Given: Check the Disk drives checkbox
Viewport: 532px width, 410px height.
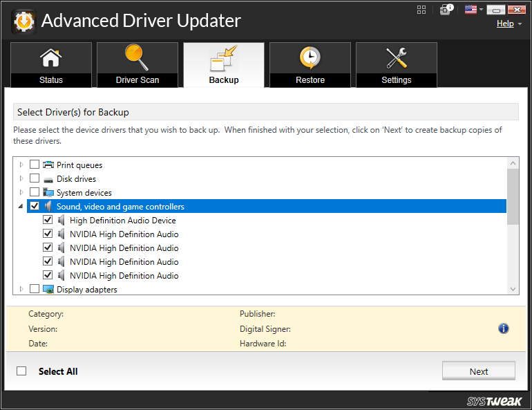Looking at the screenshot, I should click(x=35, y=178).
